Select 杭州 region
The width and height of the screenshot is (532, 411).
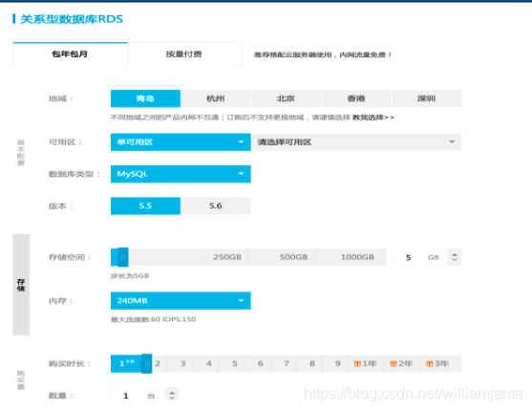216,98
